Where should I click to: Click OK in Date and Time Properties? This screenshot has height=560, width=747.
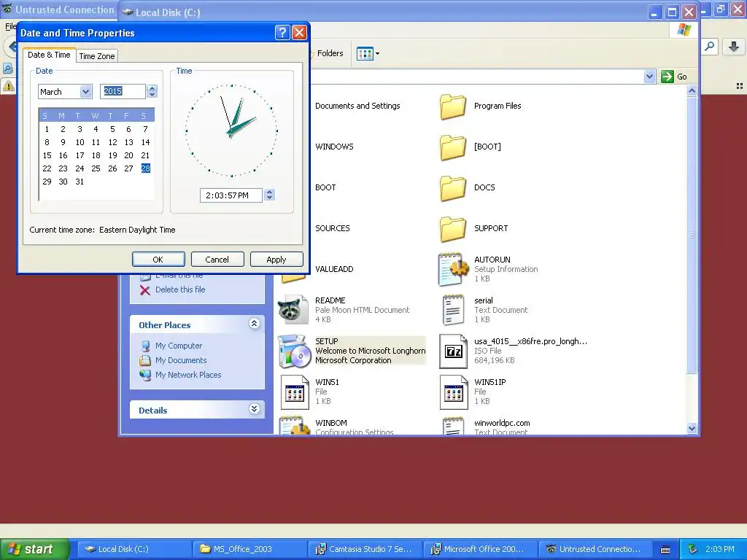tap(158, 260)
